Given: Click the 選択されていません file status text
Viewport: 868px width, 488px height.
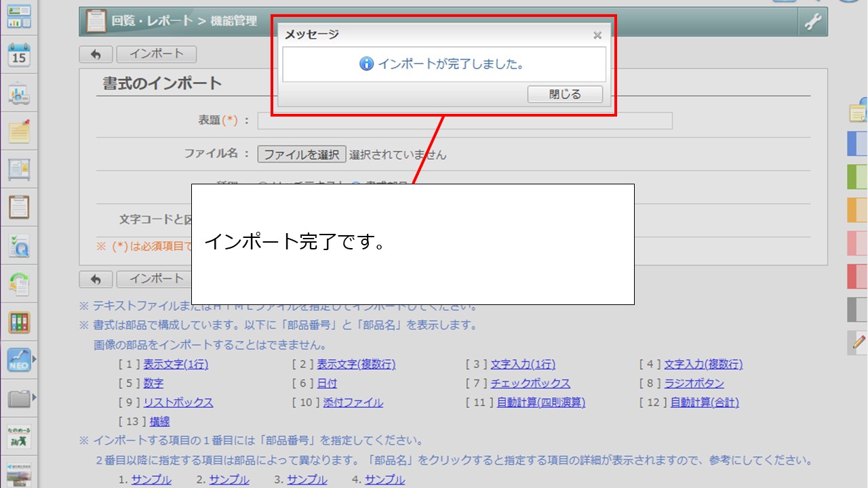Looking at the screenshot, I should 398,155.
